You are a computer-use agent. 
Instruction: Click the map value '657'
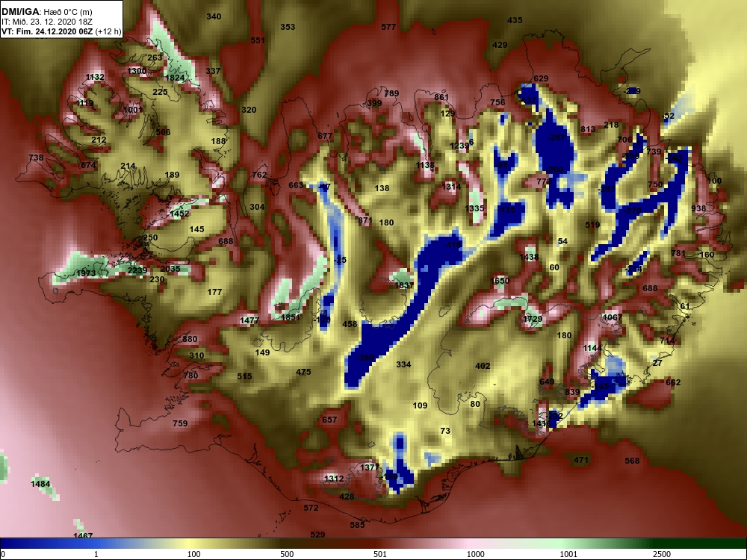click(329, 420)
